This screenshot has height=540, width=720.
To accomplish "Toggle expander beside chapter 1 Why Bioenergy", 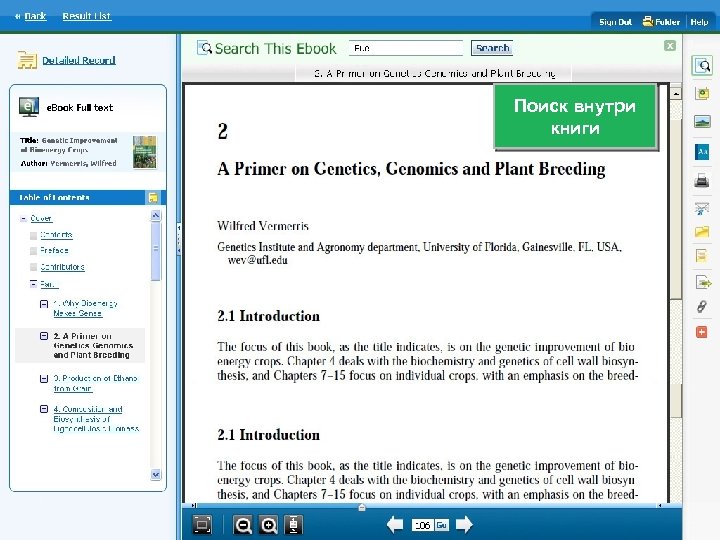I will 44,304.
